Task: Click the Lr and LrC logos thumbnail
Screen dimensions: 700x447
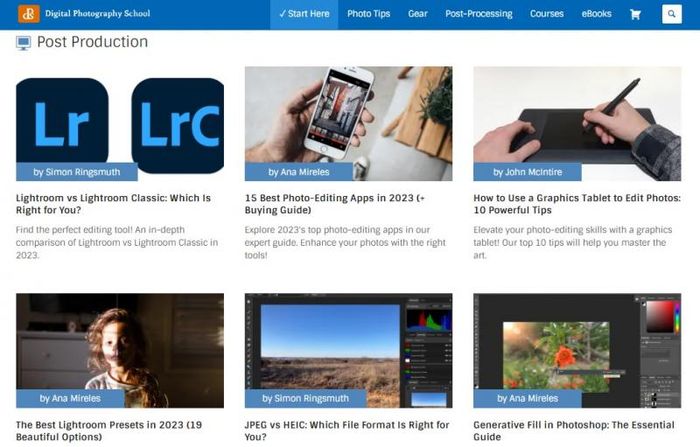Action: [x=120, y=118]
